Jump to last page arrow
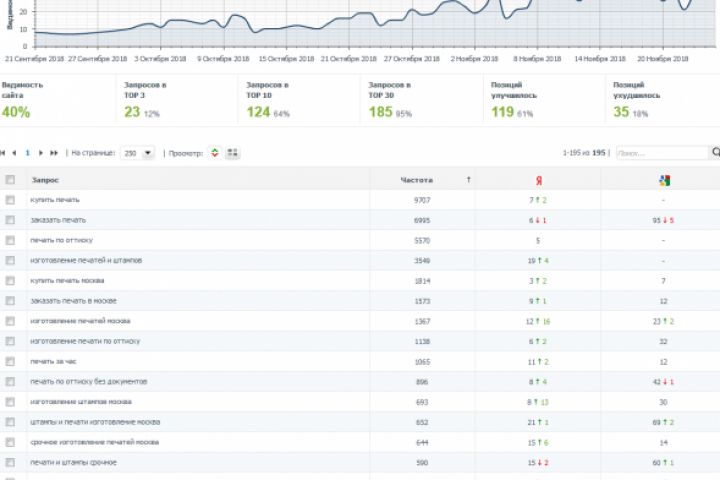The height and width of the screenshot is (480, 720). pos(54,153)
